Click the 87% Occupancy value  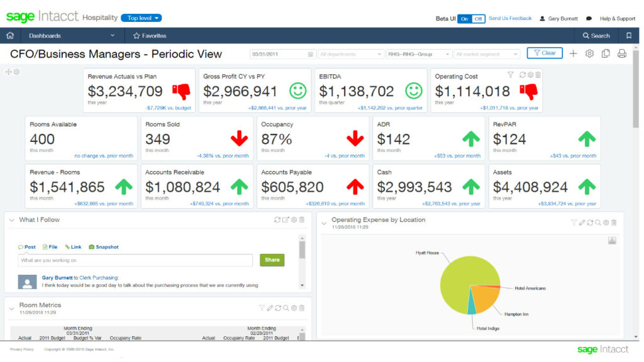point(277,140)
